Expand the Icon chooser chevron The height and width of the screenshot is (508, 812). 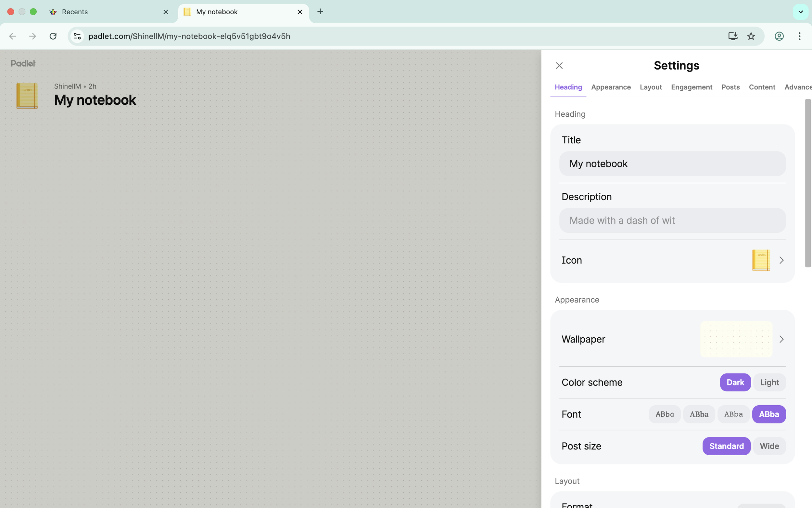pos(781,260)
